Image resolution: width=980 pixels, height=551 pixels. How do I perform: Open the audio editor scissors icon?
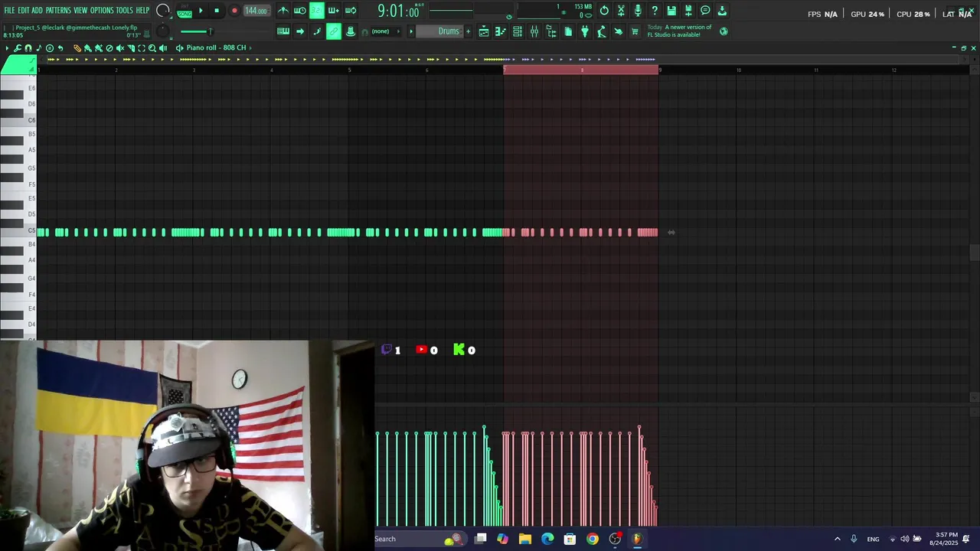(621, 11)
